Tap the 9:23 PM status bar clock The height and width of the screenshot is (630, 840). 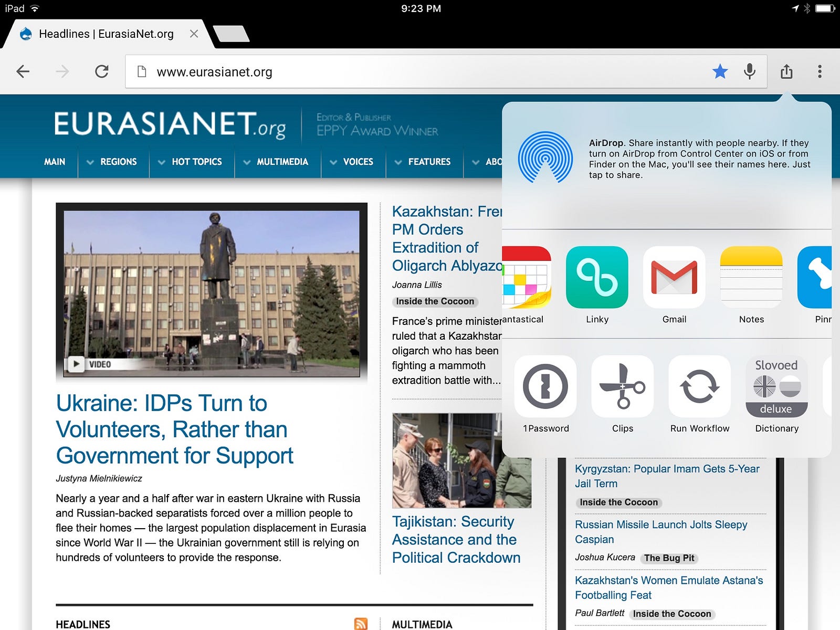pos(421,8)
